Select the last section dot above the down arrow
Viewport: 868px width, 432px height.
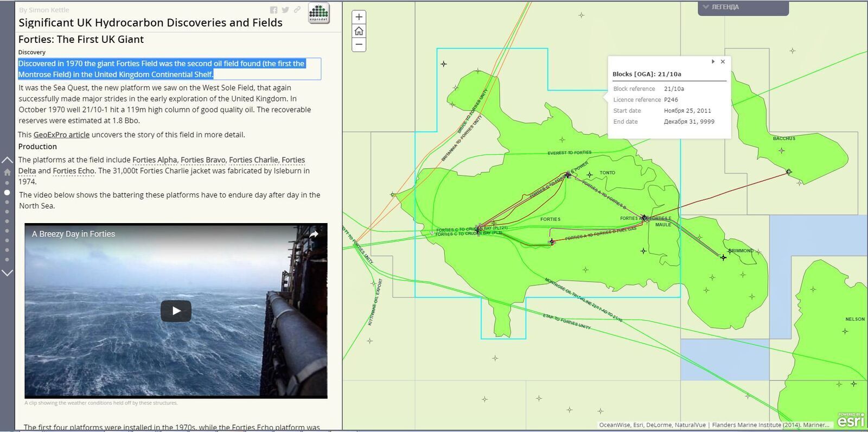[7, 260]
